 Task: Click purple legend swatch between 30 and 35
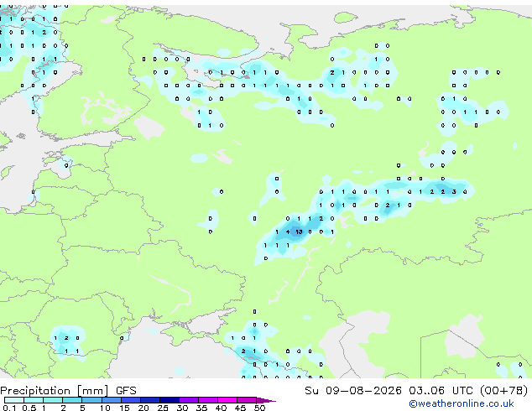189,400
